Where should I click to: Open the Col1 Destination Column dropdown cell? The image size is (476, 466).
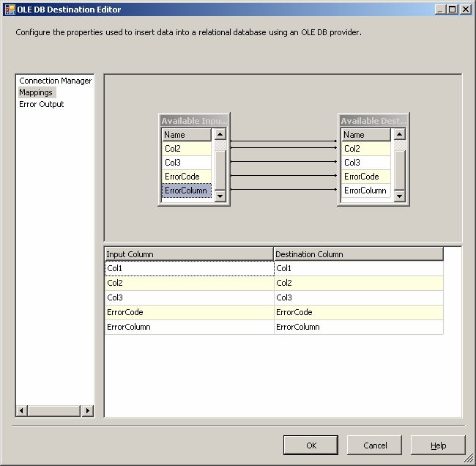click(x=358, y=269)
